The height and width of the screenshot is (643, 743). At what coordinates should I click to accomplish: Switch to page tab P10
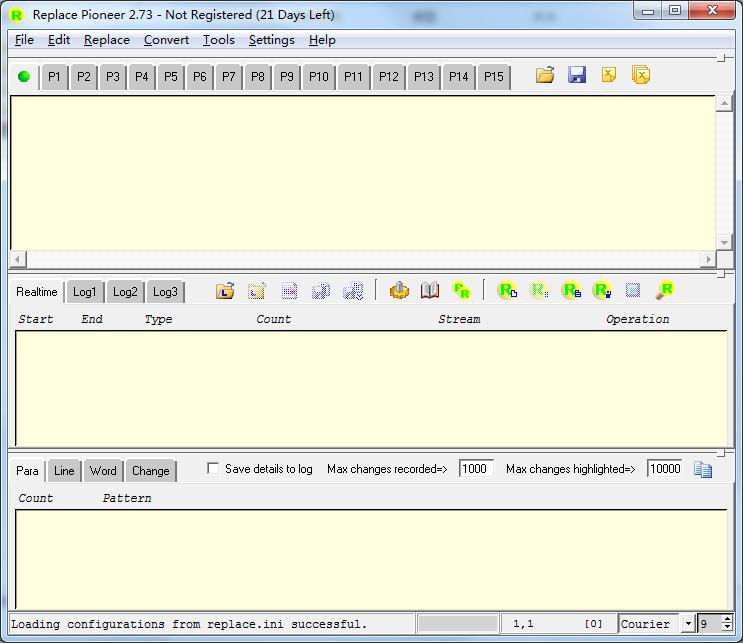[x=318, y=77]
